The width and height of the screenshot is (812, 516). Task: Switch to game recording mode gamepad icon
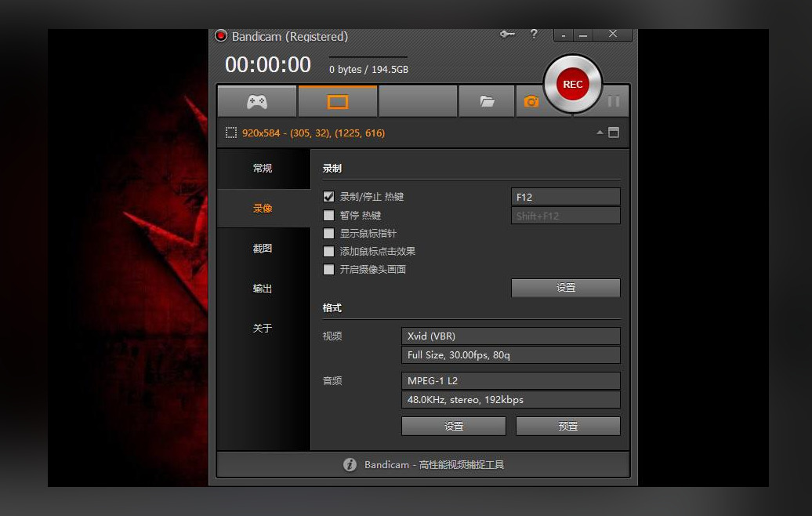coord(257,101)
